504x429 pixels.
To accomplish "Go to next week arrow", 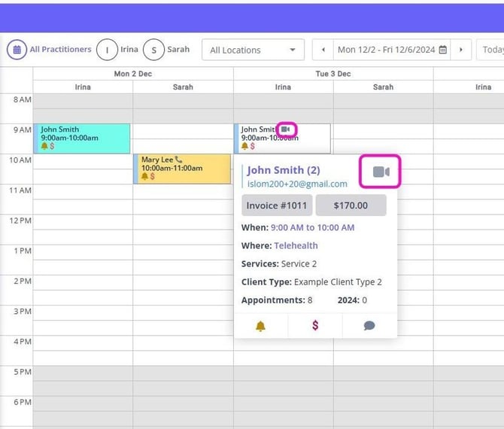I will coord(461,50).
